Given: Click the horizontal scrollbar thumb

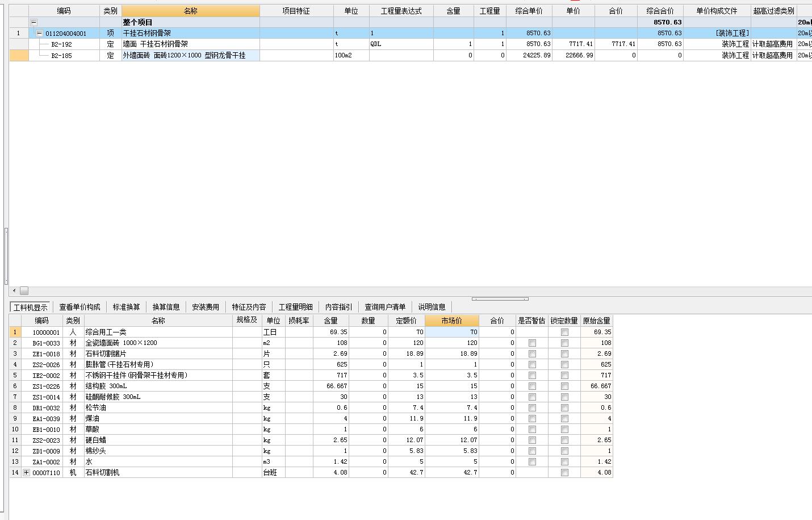Looking at the screenshot, I should [24, 290].
